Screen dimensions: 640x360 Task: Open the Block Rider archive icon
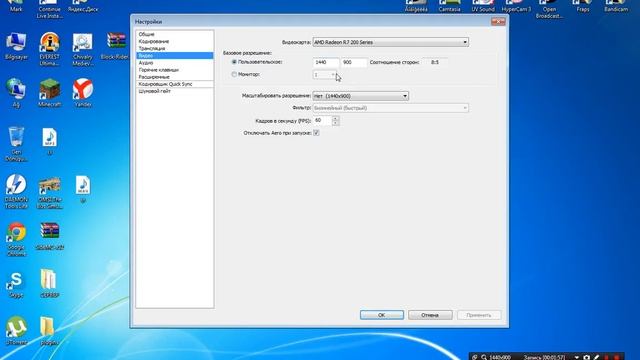pyautogui.click(x=116, y=46)
